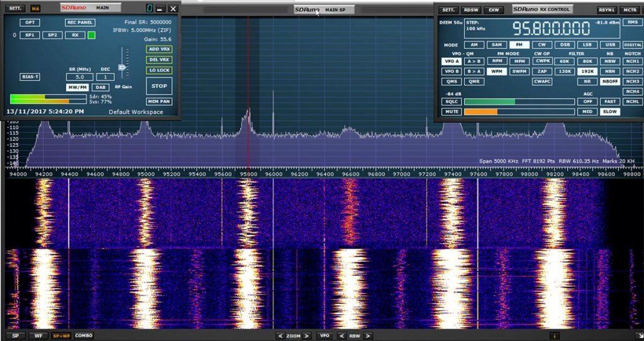This screenshot has height=341, width=644.
Task: Click the RBW decrease left arrow
Action: point(341,336)
